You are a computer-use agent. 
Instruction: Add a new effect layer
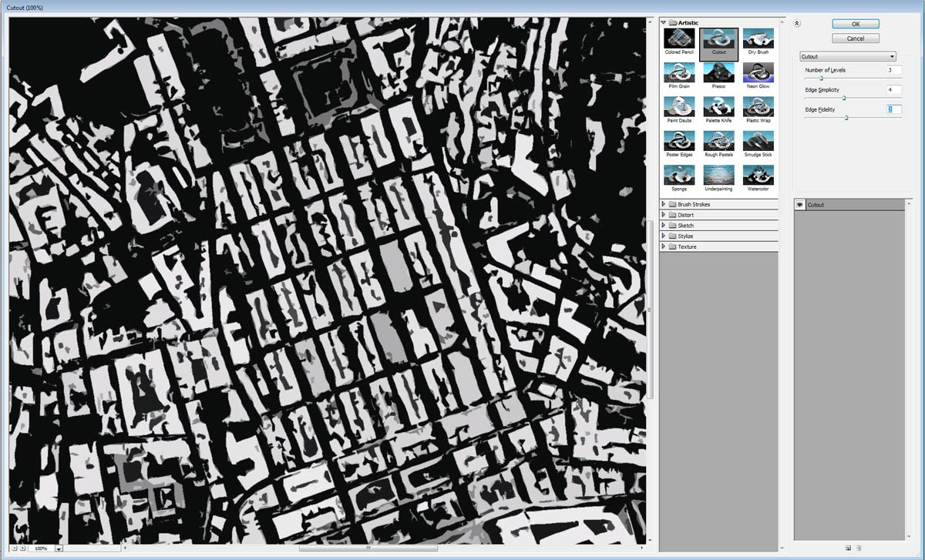click(848, 548)
